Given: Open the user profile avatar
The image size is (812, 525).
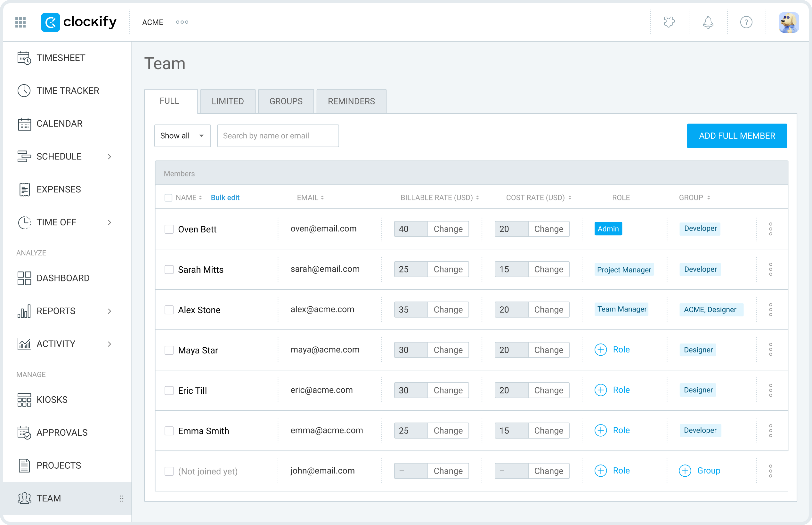Looking at the screenshot, I should pyautogui.click(x=788, y=22).
